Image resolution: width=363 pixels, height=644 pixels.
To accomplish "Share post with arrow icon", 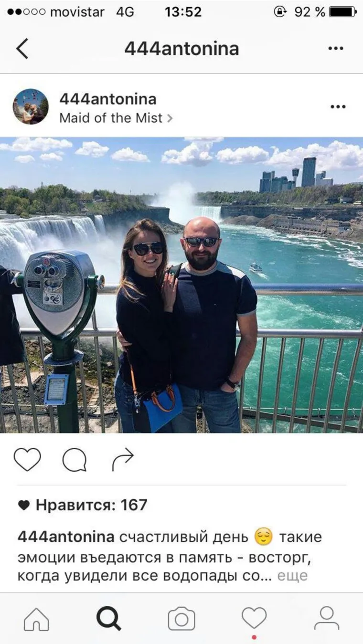I will 123,460.
